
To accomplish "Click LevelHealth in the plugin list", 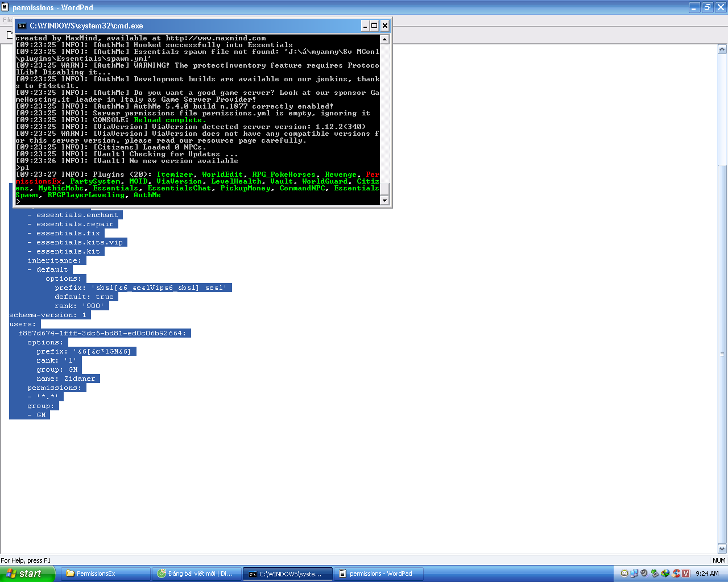I will 236,181.
